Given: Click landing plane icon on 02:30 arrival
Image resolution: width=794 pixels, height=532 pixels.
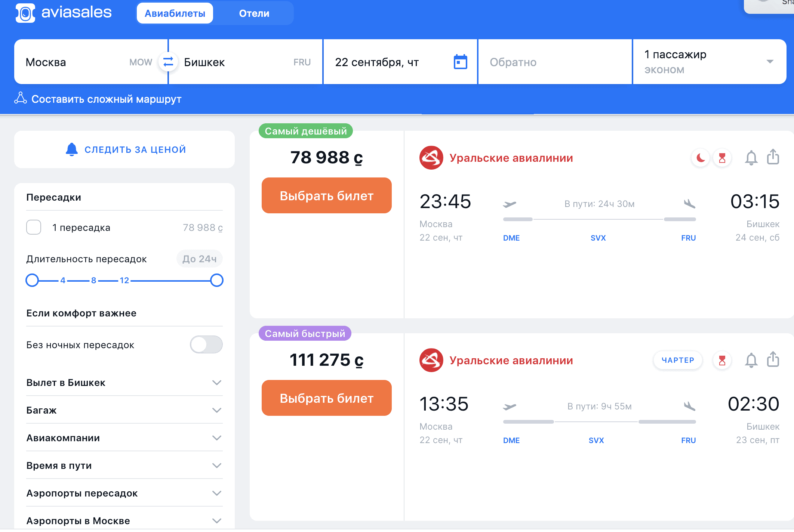Looking at the screenshot, I should pyautogui.click(x=689, y=406).
